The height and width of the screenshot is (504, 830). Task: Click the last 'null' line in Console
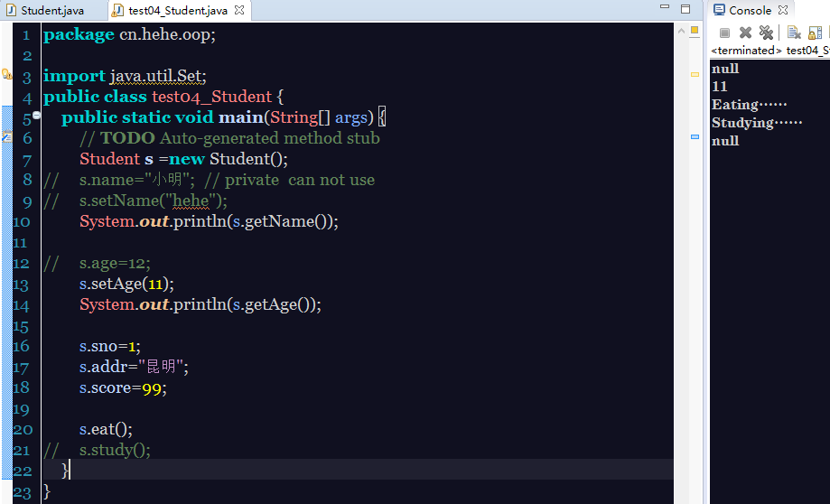point(725,141)
